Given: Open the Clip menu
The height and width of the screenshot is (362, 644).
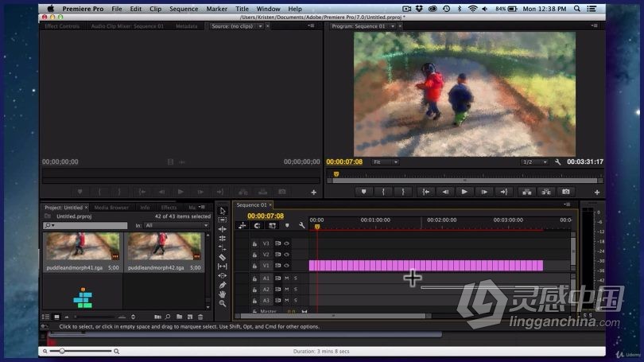Looking at the screenshot, I should [x=155, y=9].
